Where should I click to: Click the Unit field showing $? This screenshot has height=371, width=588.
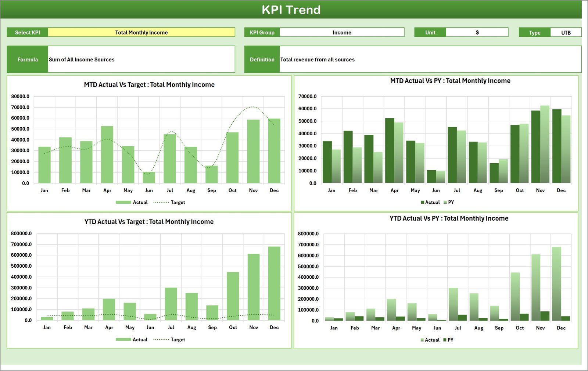pyautogui.click(x=477, y=32)
